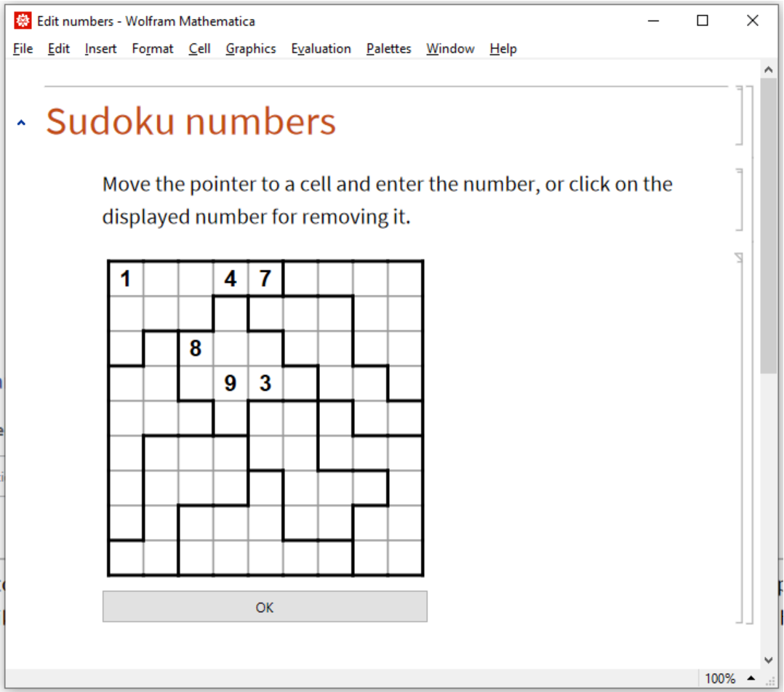
Task: Open the File menu
Action: (23, 49)
